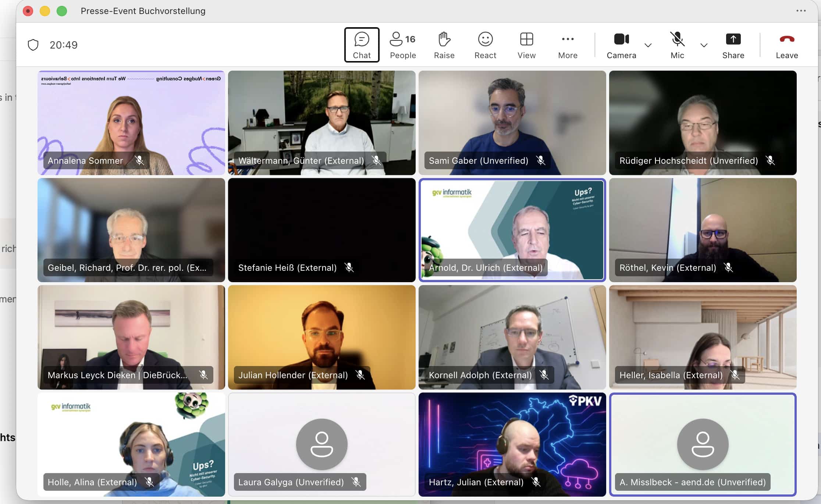
Task: Change the meeting View layout
Action: tap(526, 45)
